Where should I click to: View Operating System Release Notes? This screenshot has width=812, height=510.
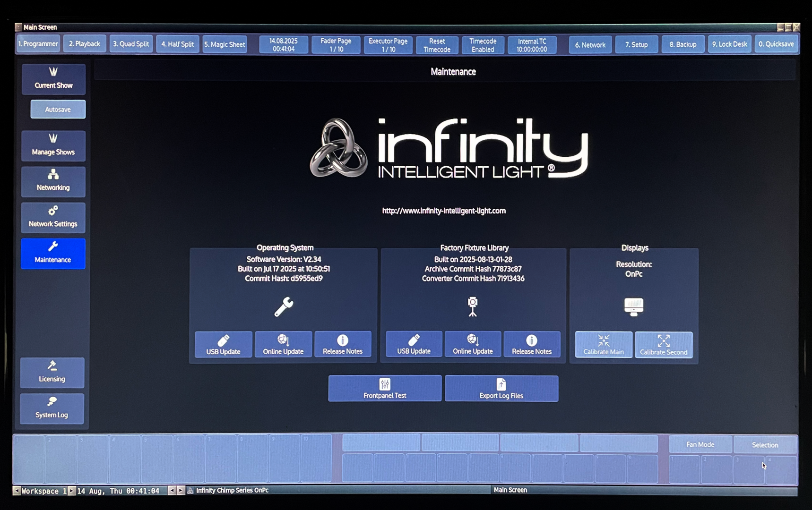[x=343, y=344]
